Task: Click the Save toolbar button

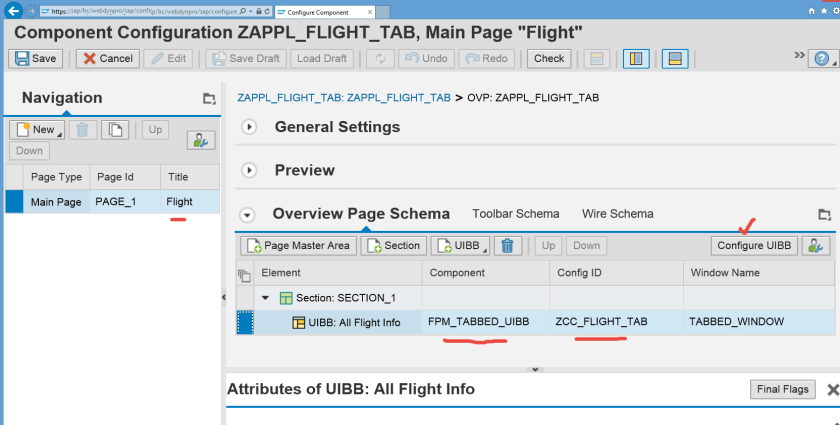Action: [x=36, y=58]
